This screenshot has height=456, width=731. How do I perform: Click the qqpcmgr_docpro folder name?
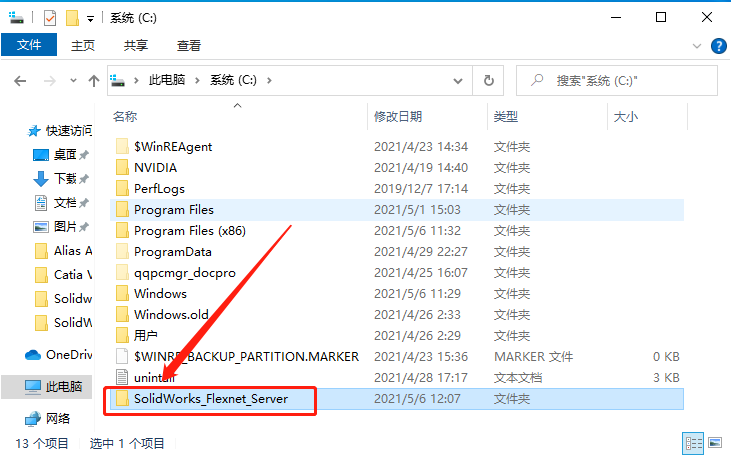[185, 273]
